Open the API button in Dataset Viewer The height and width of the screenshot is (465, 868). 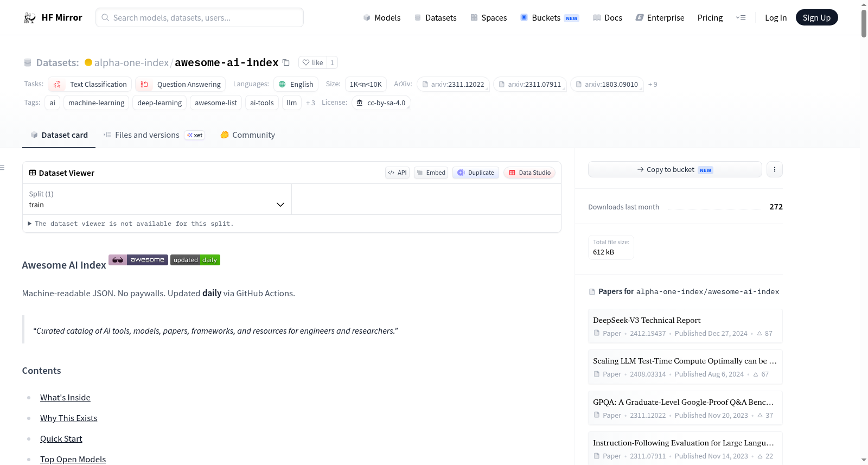click(x=397, y=173)
